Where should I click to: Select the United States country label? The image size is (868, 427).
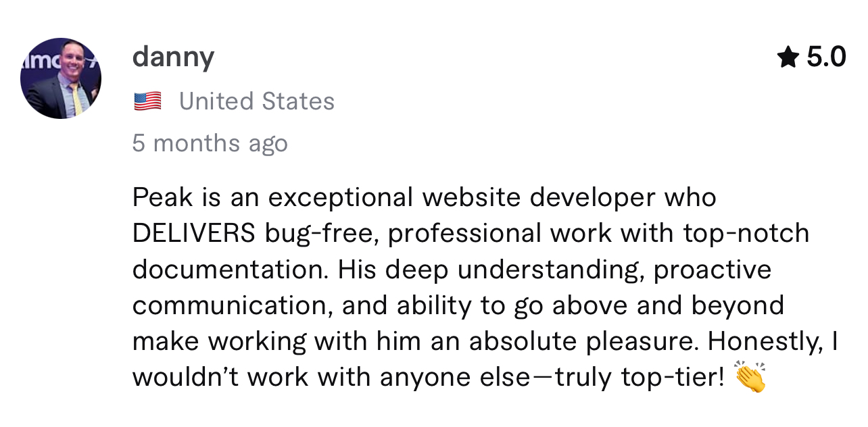pos(257,101)
